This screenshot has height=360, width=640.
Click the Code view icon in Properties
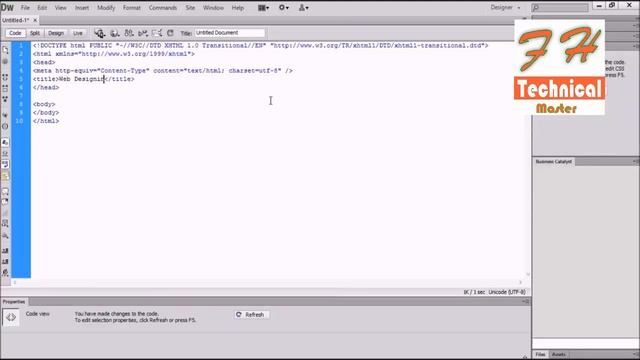[11, 317]
